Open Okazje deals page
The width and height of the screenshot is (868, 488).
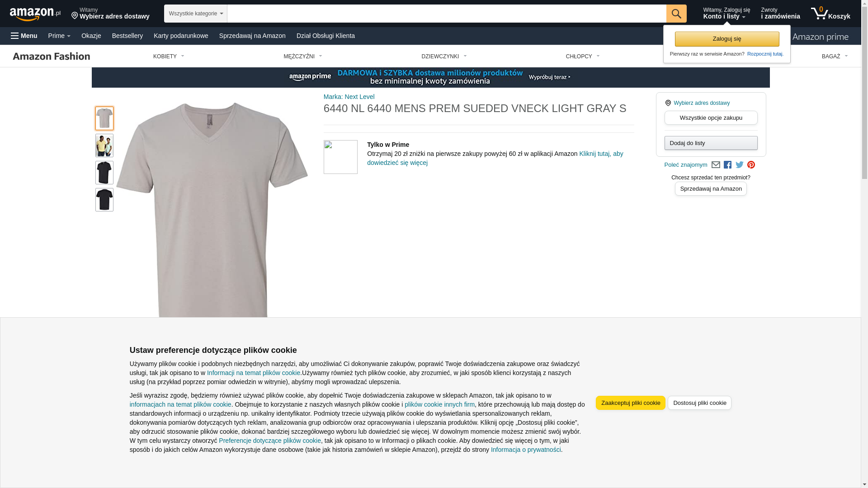[x=91, y=36]
